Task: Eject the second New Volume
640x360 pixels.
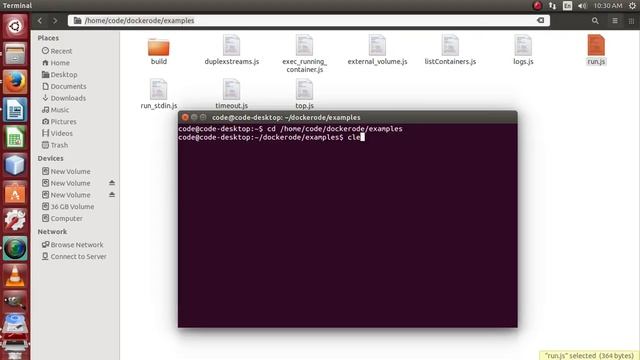Action: pyautogui.click(x=112, y=183)
